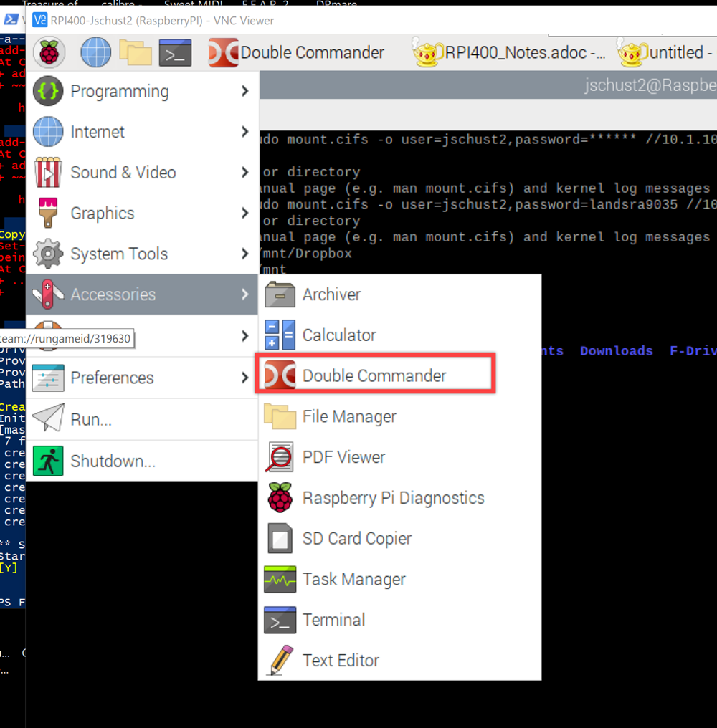
Task: Open the Sound & Video menu category
Action: point(142,172)
